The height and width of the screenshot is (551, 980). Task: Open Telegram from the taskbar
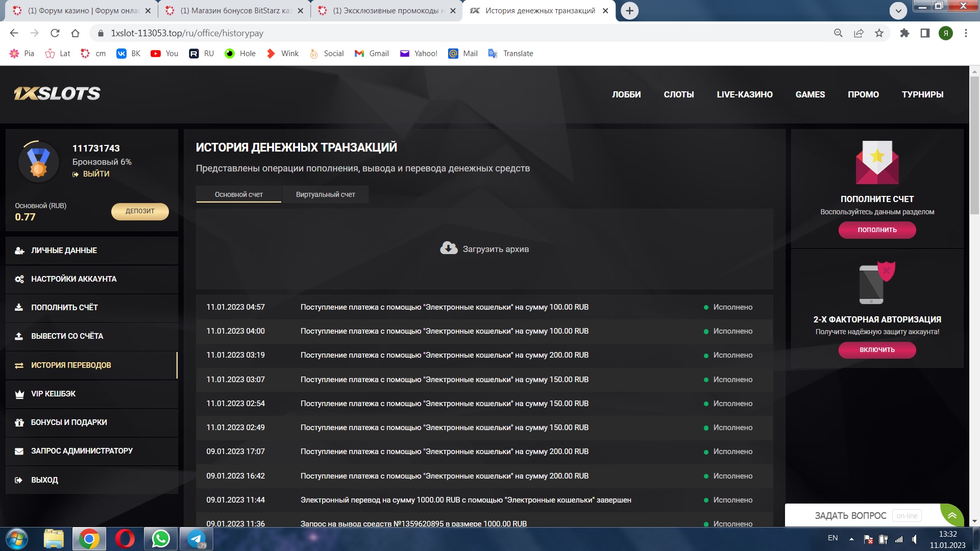pyautogui.click(x=196, y=539)
